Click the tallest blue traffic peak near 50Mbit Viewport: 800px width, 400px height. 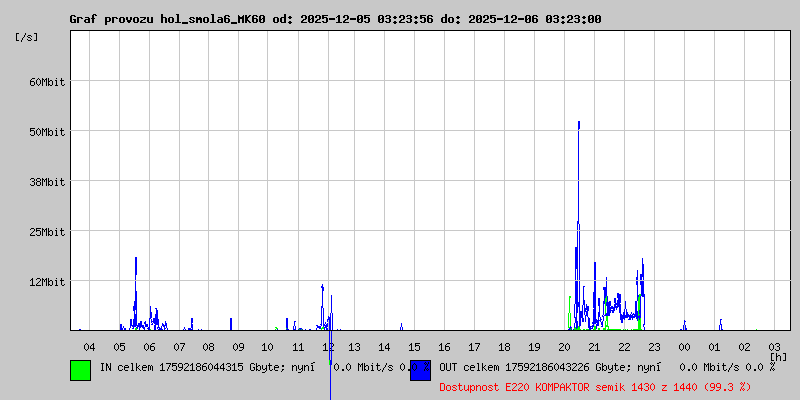coord(578,125)
